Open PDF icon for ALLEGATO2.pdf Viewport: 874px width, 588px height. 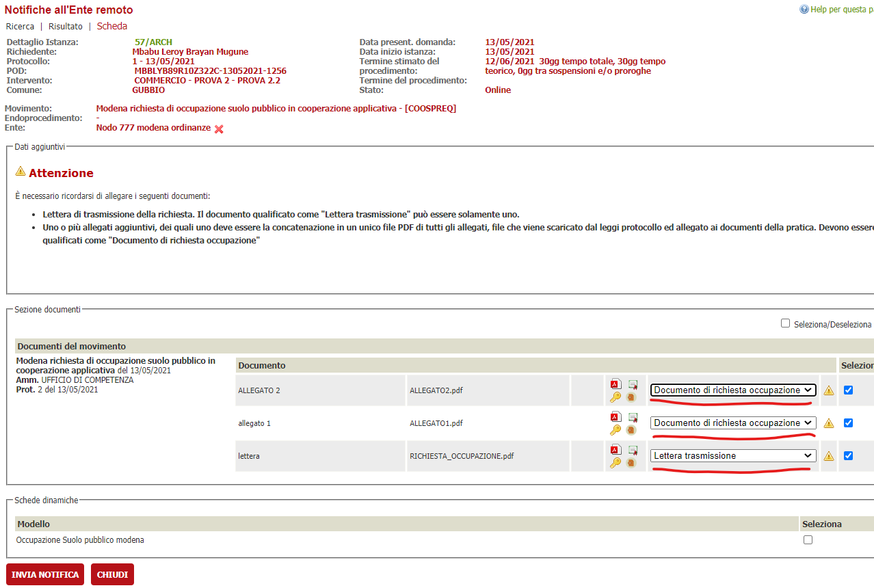click(615, 384)
